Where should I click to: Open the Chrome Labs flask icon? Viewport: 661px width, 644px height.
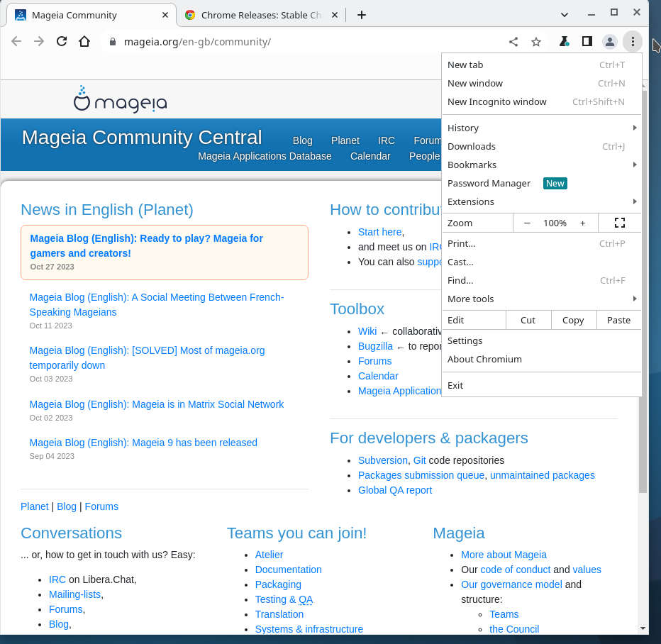click(564, 41)
